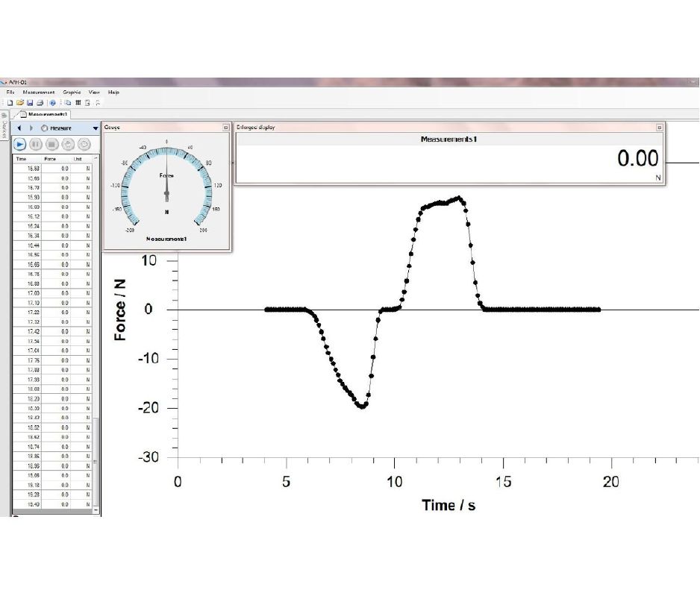Open the View menu

[x=94, y=92]
